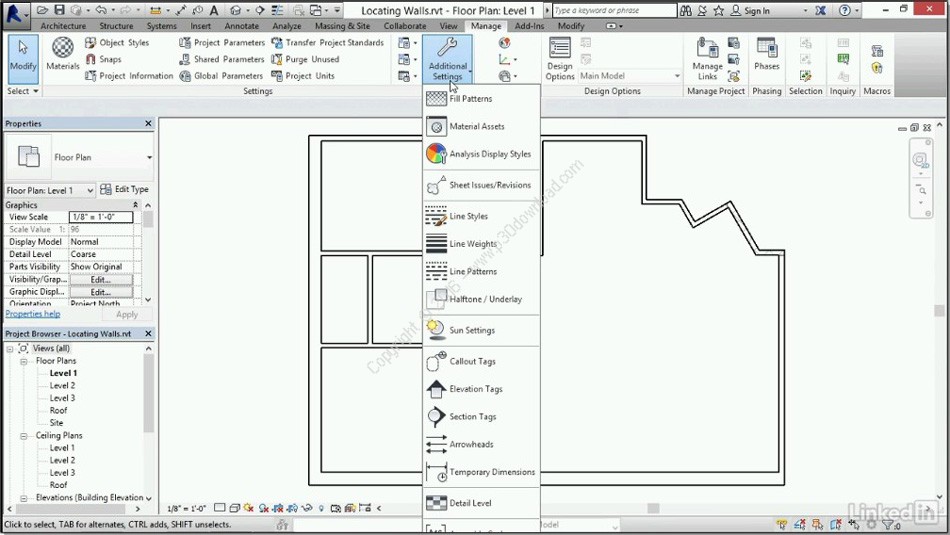Choose Sheet Issues/Revisions
Screen dimensions: 950x535
click(x=480, y=185)
